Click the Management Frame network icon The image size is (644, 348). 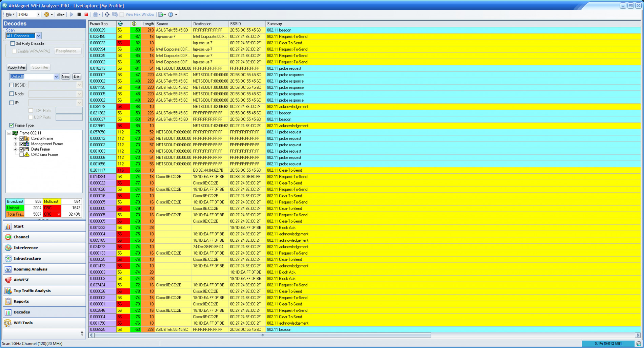(x=27, y=144)
